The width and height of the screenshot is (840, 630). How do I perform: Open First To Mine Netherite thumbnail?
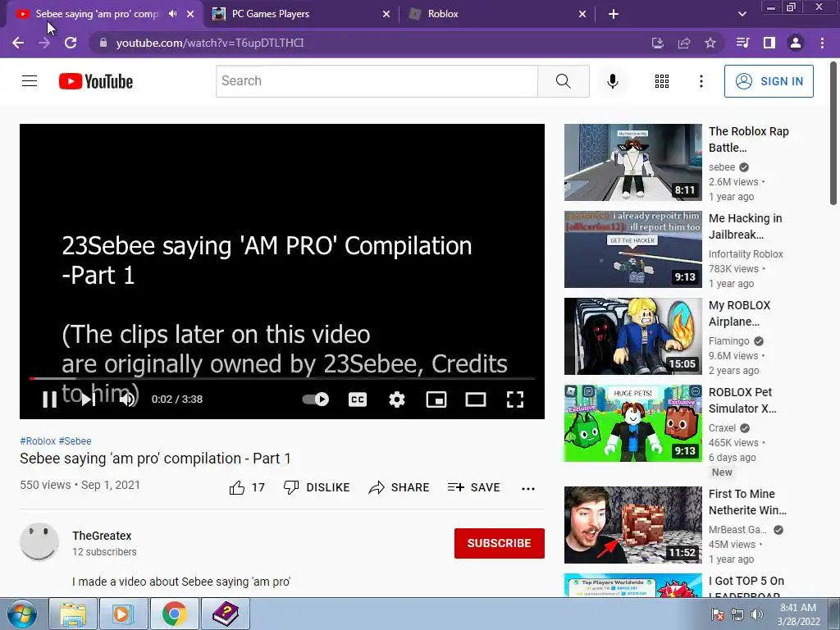coord(632,525)
